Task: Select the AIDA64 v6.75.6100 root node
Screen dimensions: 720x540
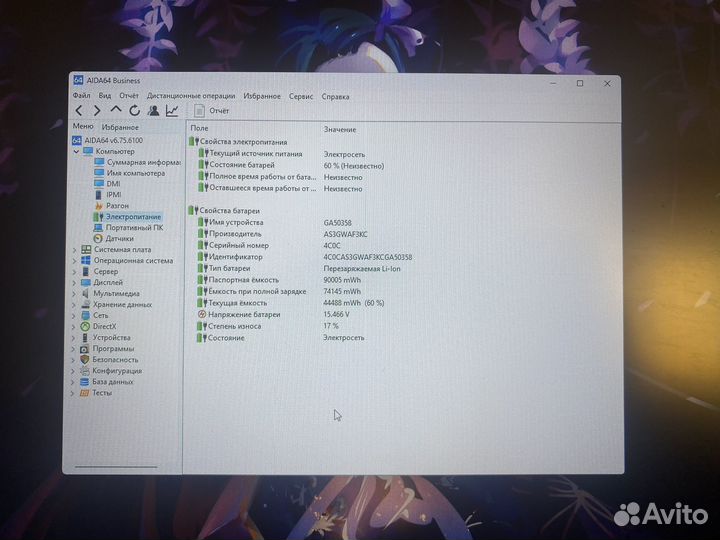Action: (108, 140)
